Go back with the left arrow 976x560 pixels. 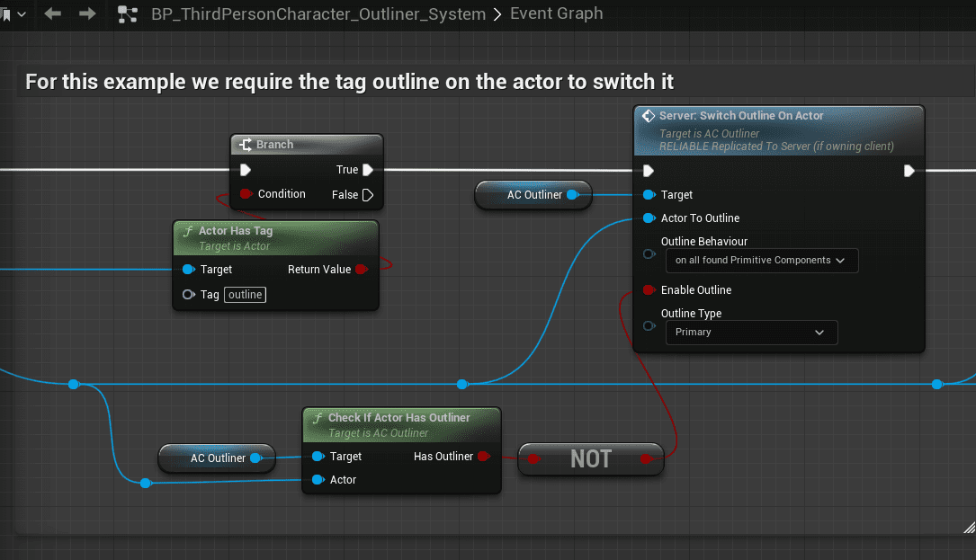(x=53, y=13)
